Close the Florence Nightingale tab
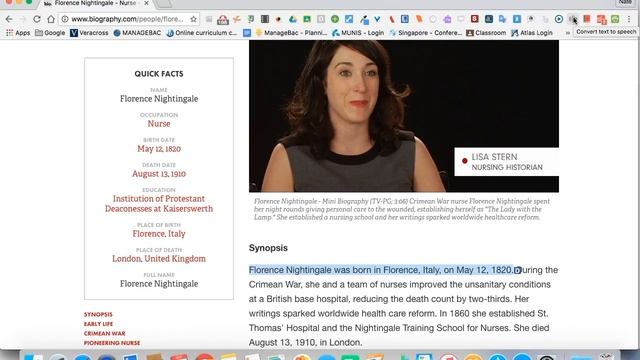Image resolution: width=640 pixels, height=360 pixels. click(x=146, y=3)
